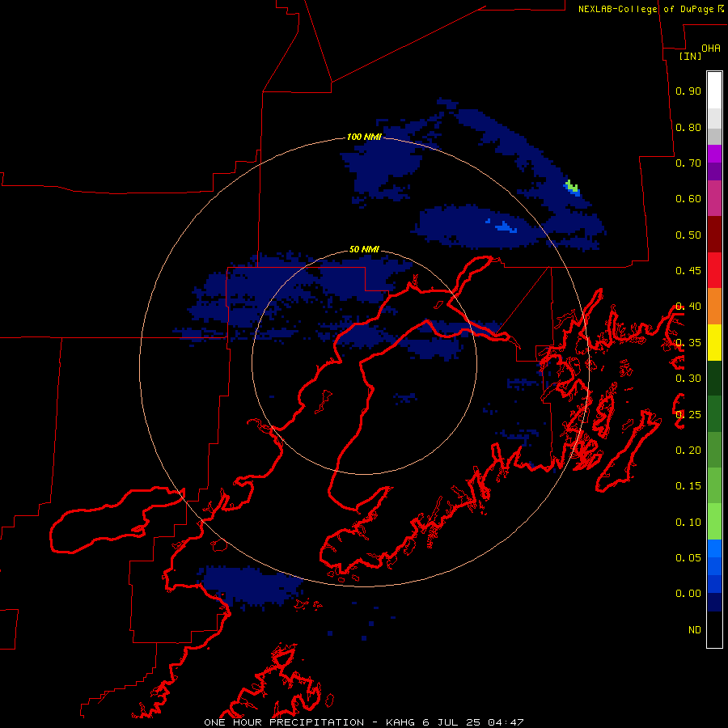Screen dimensions: 728x728
Task: Click the 50 NMI range ring label
Action: (364, 249)
